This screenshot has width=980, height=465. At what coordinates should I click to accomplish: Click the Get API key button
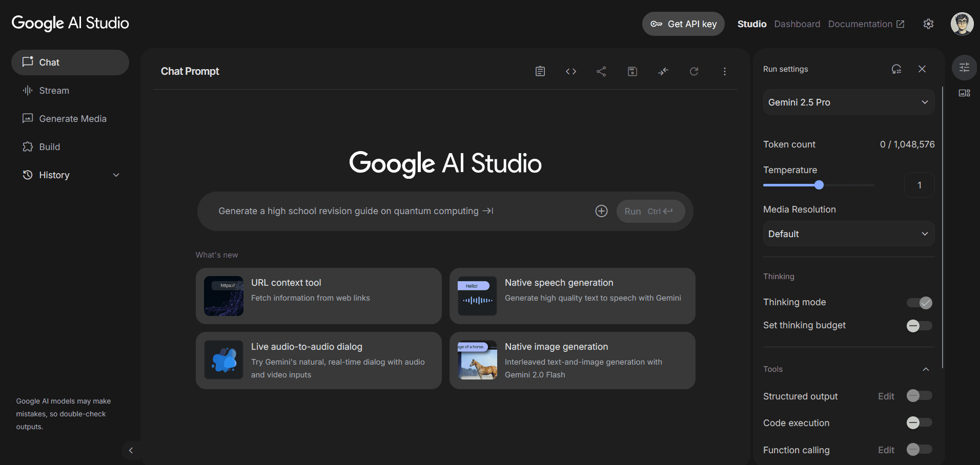click(683, 24)
